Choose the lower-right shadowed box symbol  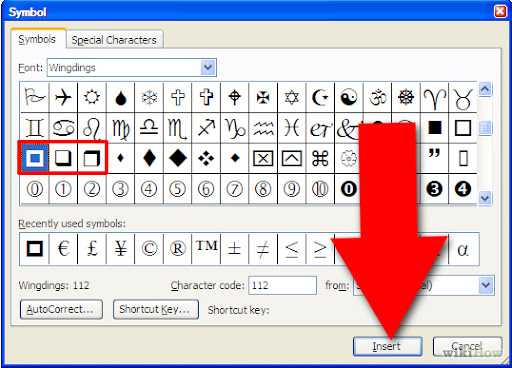[63, 158]
